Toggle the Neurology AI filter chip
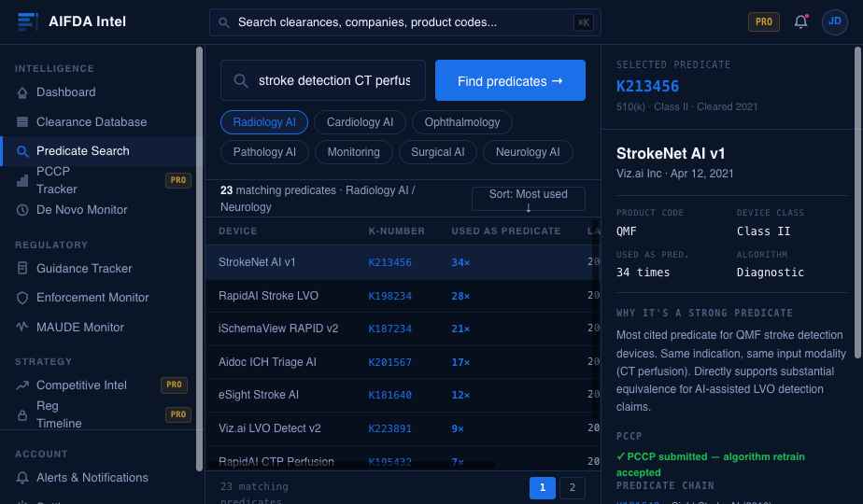This screenshot has width=863, height=504. coord(528,152)
